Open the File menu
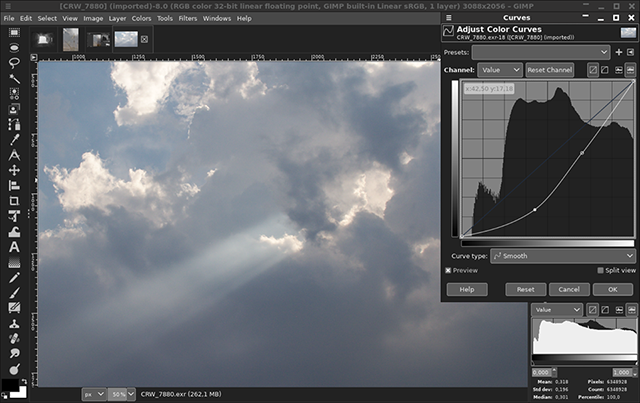640x403 pixels. pos(9,18)
